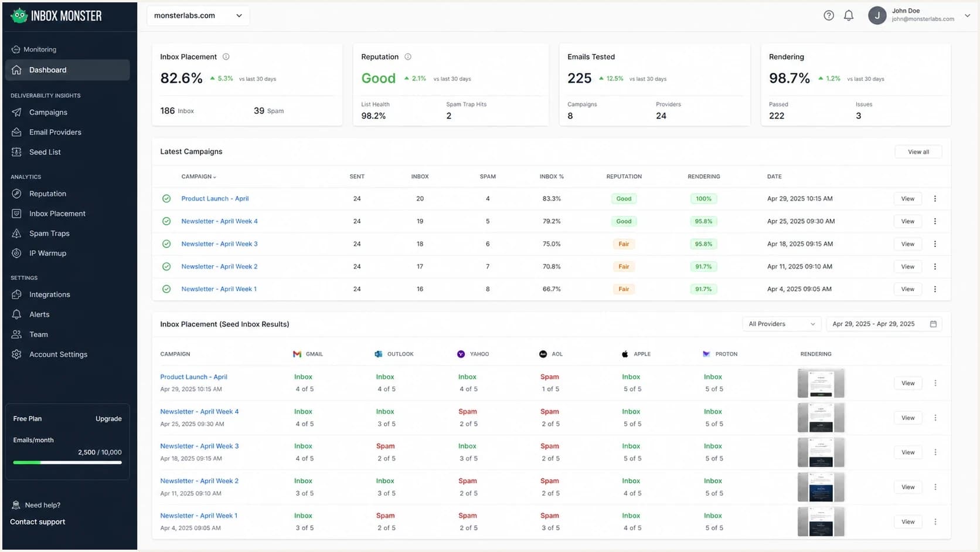Click the Yahoo provider column icon
The image size is (980, 552).
(x=461, y=354)
